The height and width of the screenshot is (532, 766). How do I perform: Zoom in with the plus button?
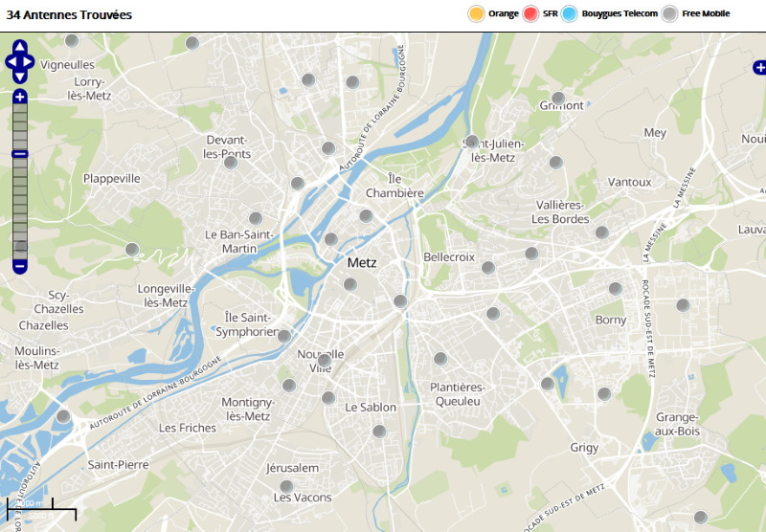pos(20,97)
